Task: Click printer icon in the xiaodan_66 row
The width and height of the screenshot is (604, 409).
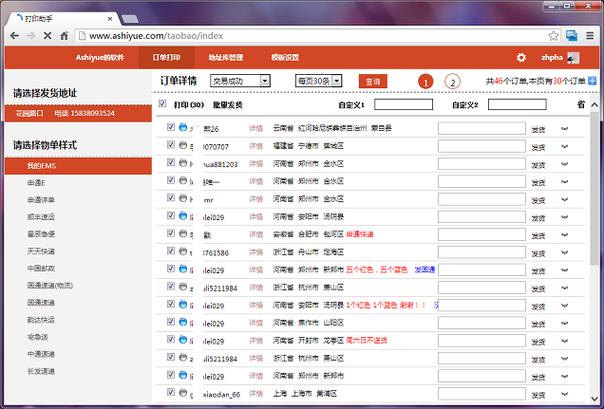Action: (x=183, y=393)
